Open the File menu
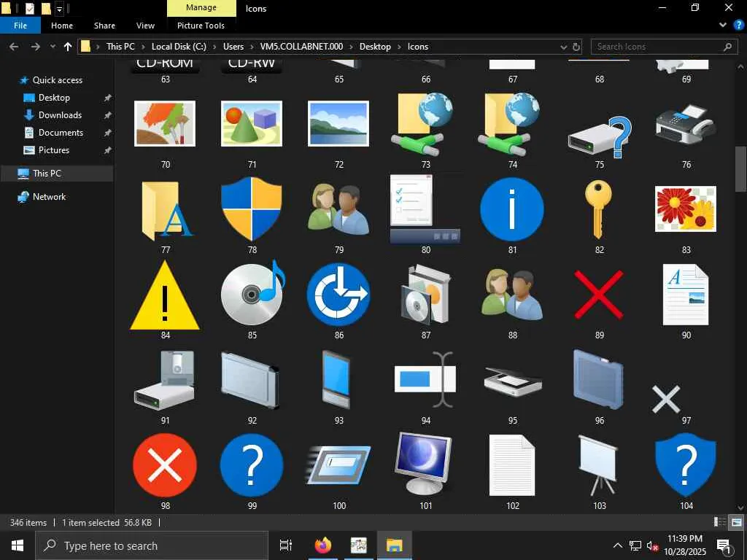747x560 pixels. [20, 26]
